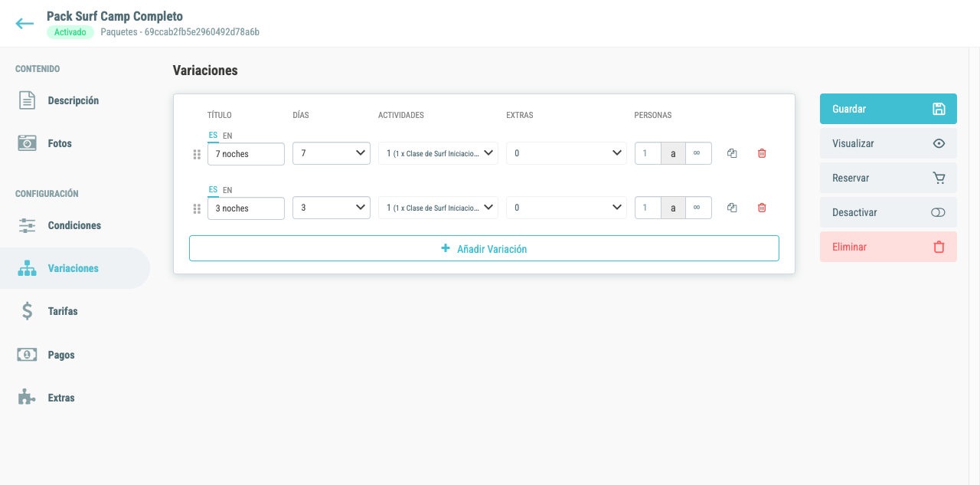Click the Visualizar button
The height and width of the screenshot is (485, 980).
[x=888, y=143]
